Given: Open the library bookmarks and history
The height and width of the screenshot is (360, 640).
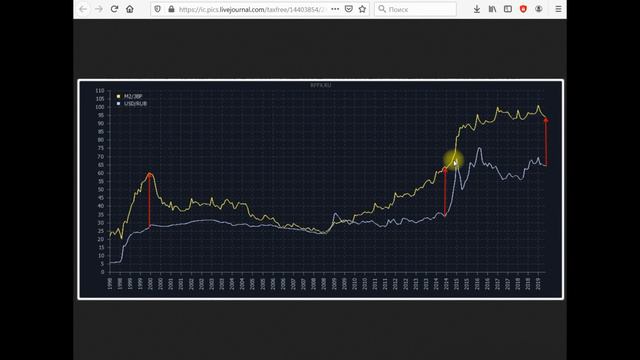Looking at the screenshot, I should [x=492, y=9].
